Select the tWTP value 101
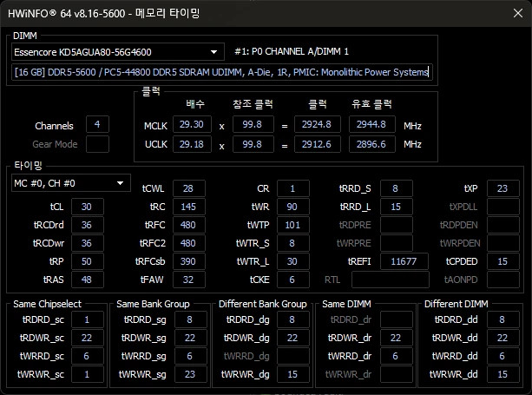The height and width of the screenshot is (395, 532). pyautogui.click(x=293, y=225)
